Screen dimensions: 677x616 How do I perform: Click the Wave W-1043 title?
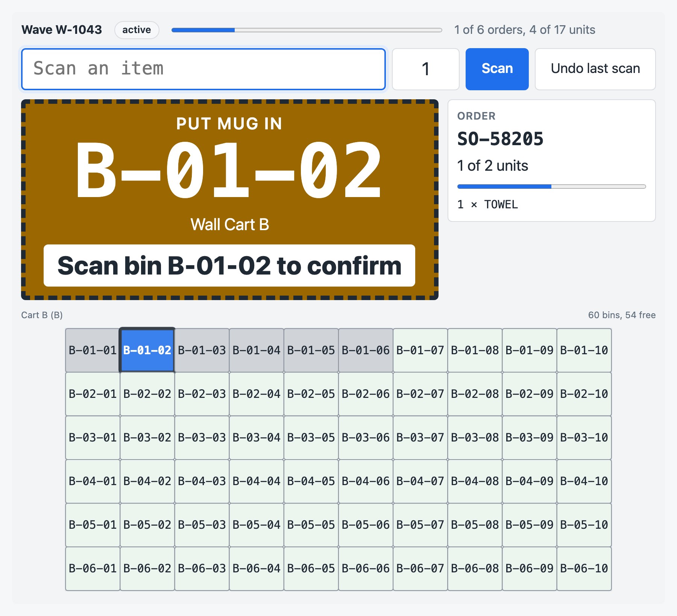62,30
